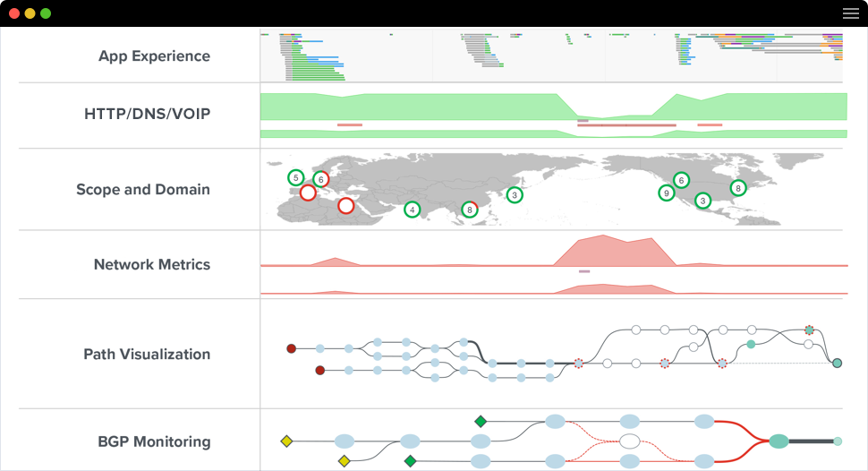Click the rightmost empty red-ringed map marker
The width and height of the screenshot is (868, 471).
point(345,206)
